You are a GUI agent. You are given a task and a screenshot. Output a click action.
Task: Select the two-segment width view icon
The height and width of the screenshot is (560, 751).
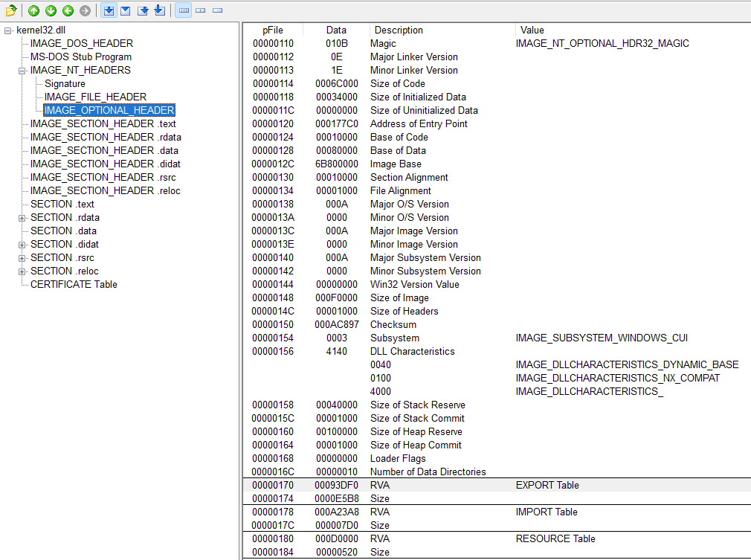pos(201,10)
